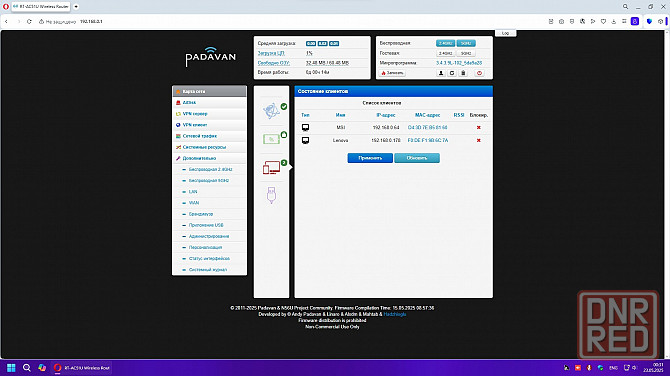The width and height of the screenshot is (670, 376).
Task: Open the Internet status globe icon
Action: click(271, 111)
